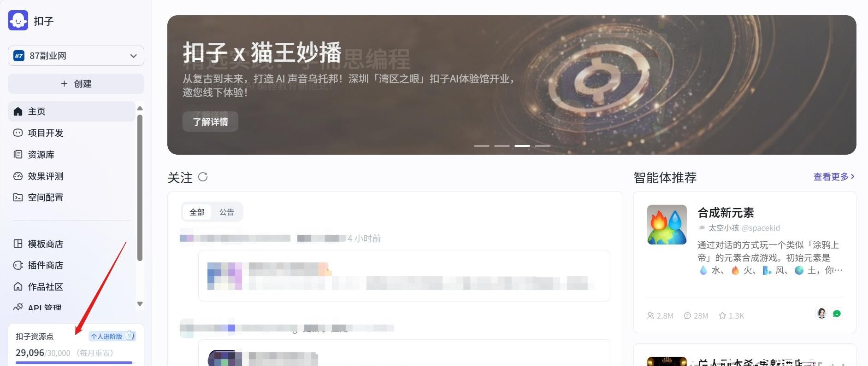Viewport: 868px width, 366px height.
Task: Open 效果评测 evaluation page
Action: 71,176
